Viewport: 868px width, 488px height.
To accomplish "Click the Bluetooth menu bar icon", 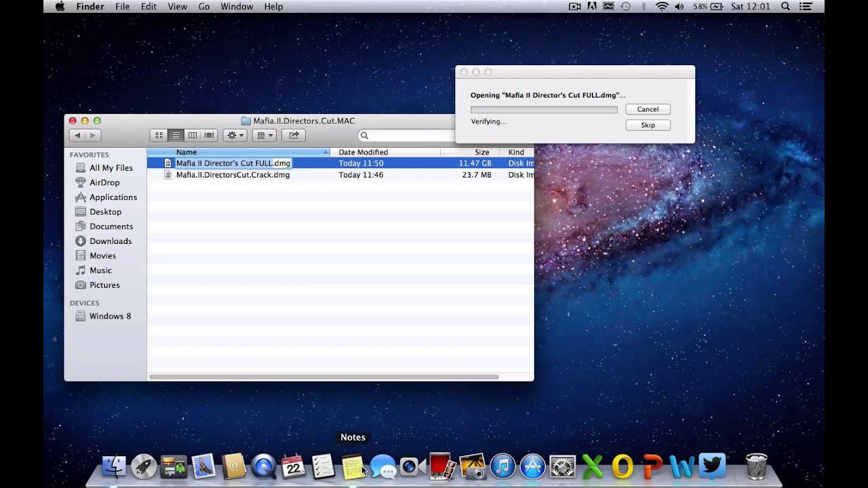I will (644, 6).
